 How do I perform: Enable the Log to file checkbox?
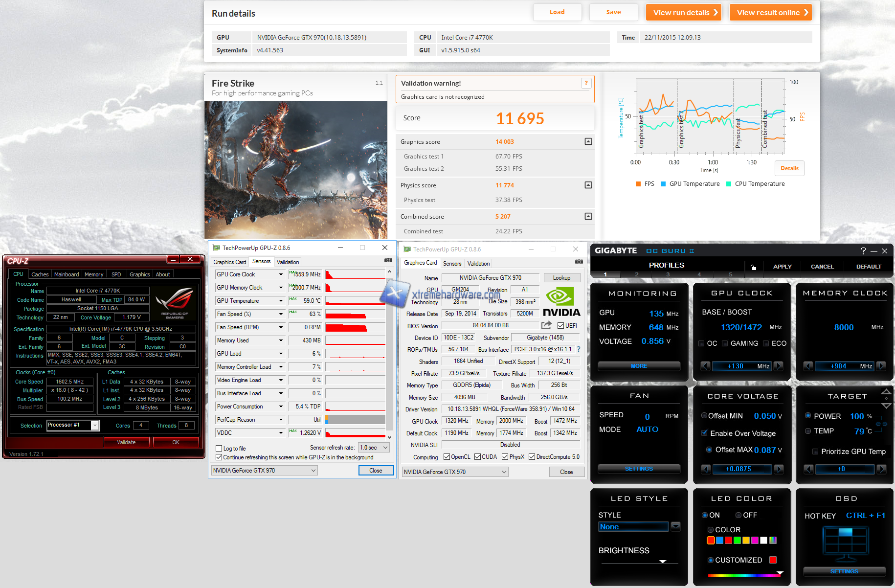(219, 449)
